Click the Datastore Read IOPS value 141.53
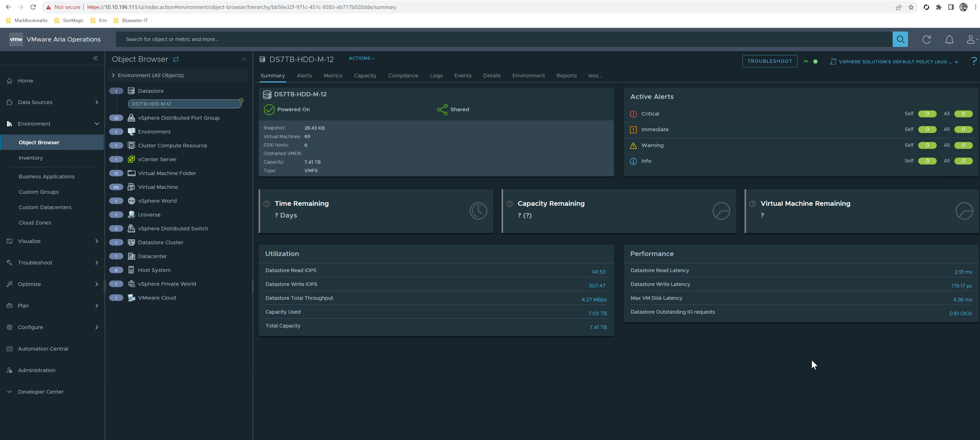This screenshot has width=980, height=440. point(598,272)
